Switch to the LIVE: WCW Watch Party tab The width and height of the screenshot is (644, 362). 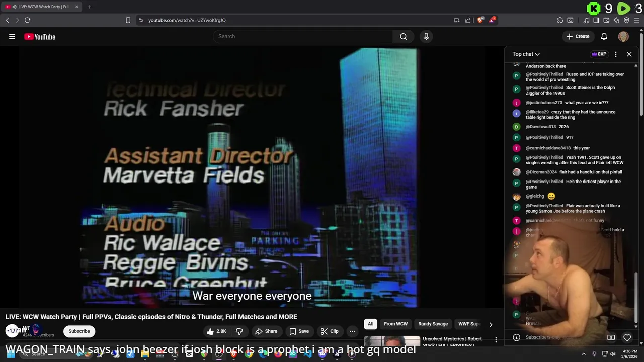click(42, 7)
